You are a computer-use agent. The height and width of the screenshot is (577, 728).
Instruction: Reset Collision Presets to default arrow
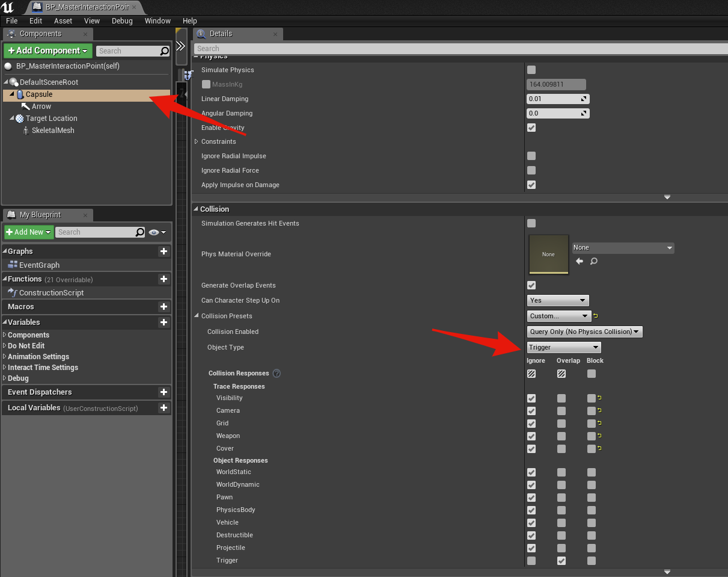(x=596, y=316)
